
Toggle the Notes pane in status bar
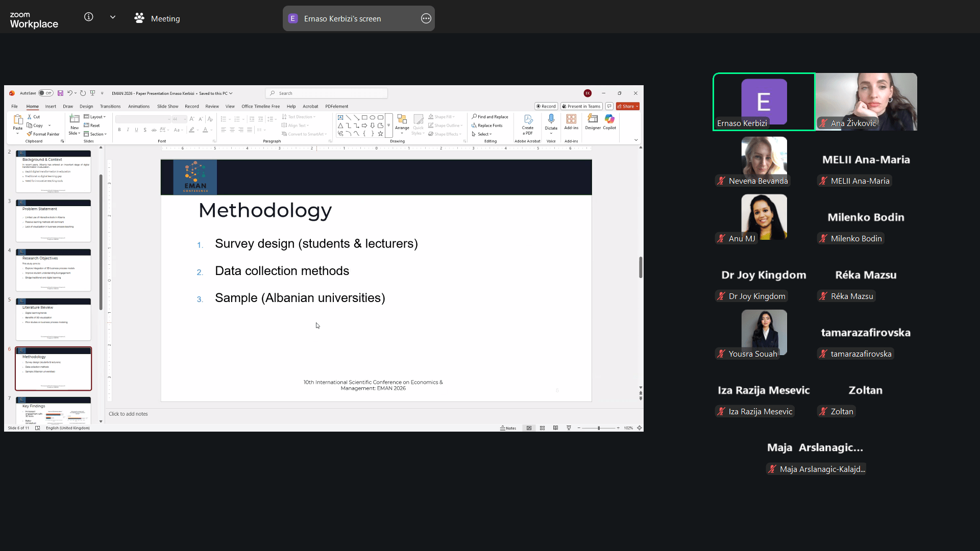pos(508,428)
